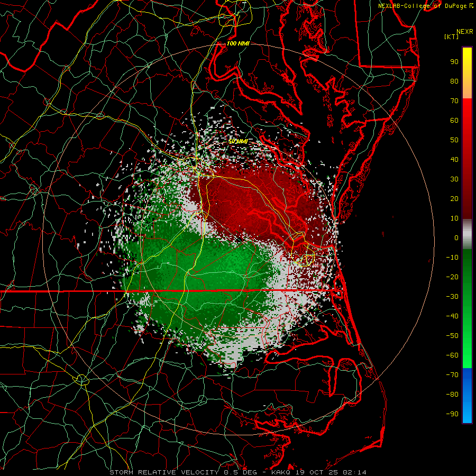Click the legend value "0"
Screen dimensions: 476x476
click(x=456, y=237)
